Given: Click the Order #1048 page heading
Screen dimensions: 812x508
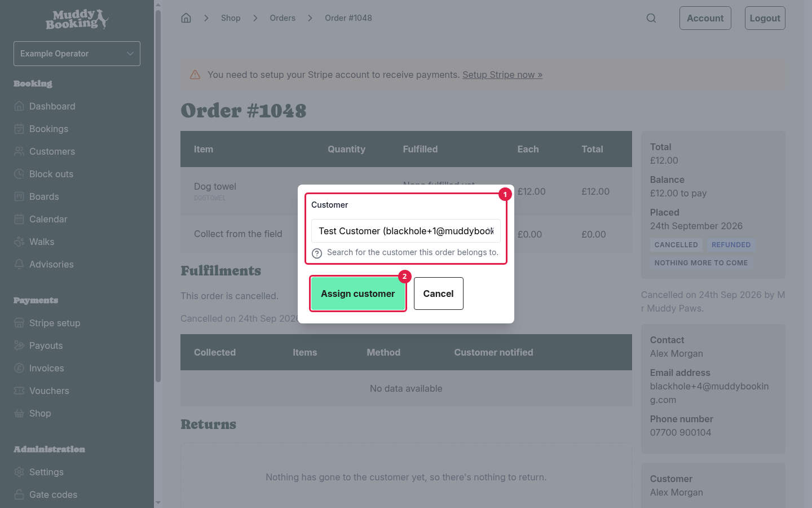Looking at the screenshot, I should pyautogui.click(x=244, y=111).
